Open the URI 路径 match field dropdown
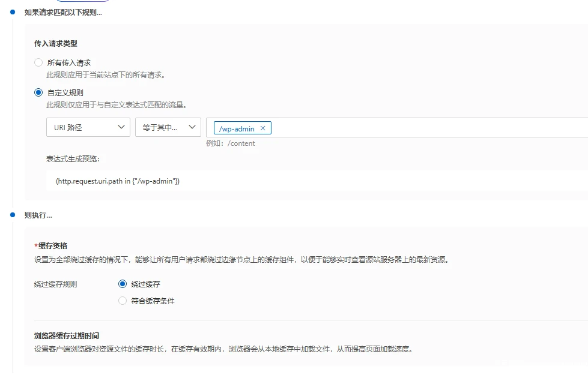Image resolution: width=588 pixels, height=375 pixels. [x=88, y=127]
